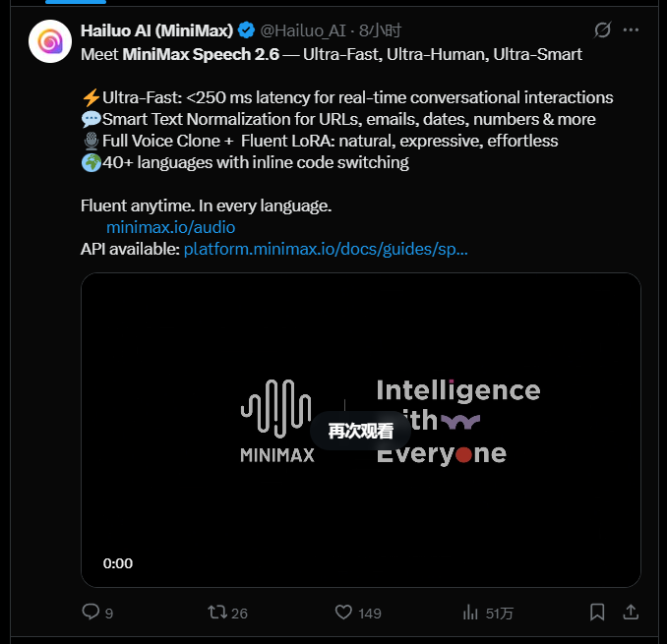Click the Hailuo AI profile avatar
Screen dimensions: 667x644
(49, 42)
